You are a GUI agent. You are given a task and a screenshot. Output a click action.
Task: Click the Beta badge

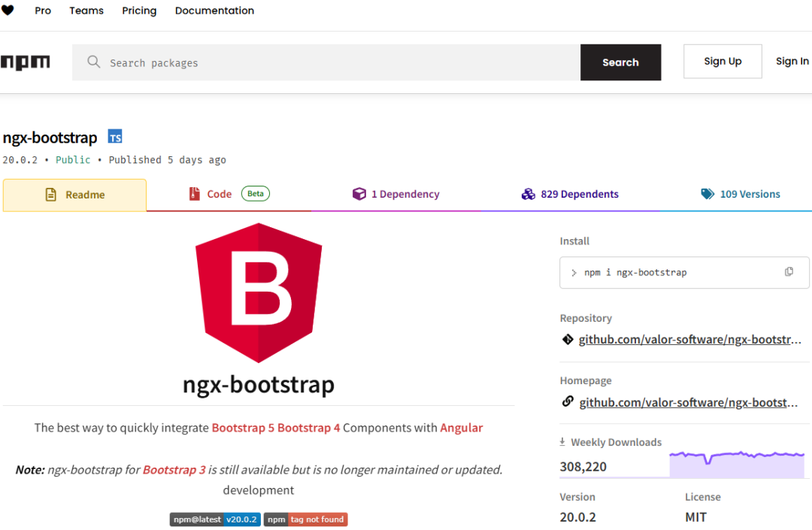(x=256, y=193)
